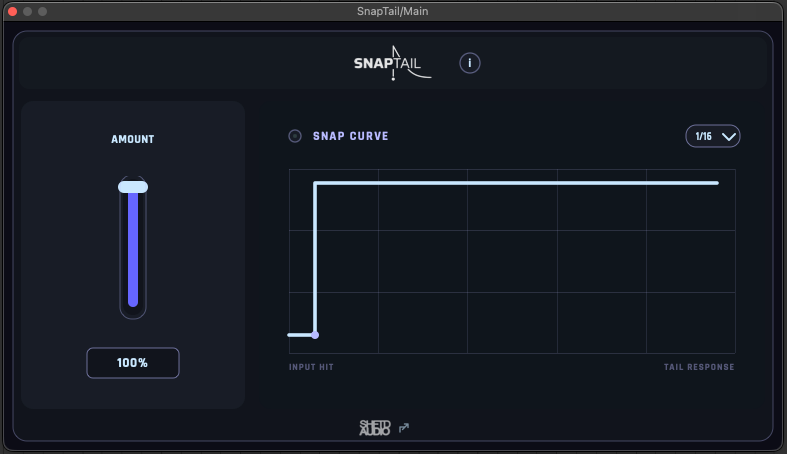Click the AMOUNT label
The height and width of the screenshot is (454, 787).
pos(133,139)
